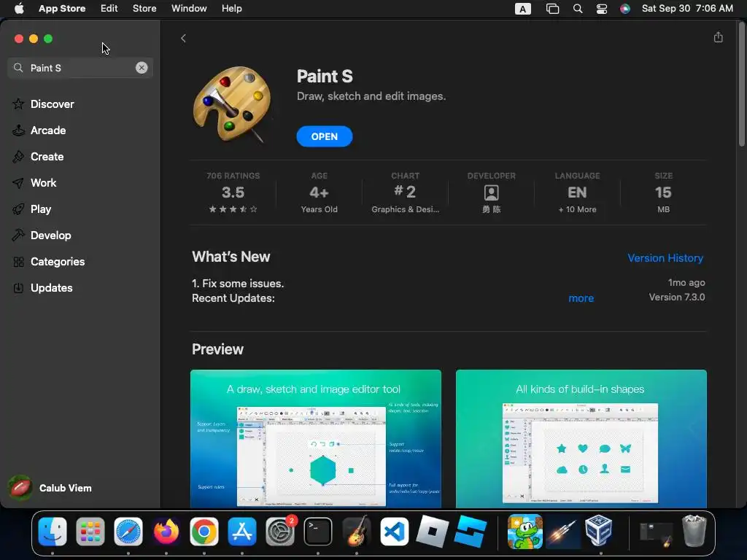View the Version History link

click(665, 257)
